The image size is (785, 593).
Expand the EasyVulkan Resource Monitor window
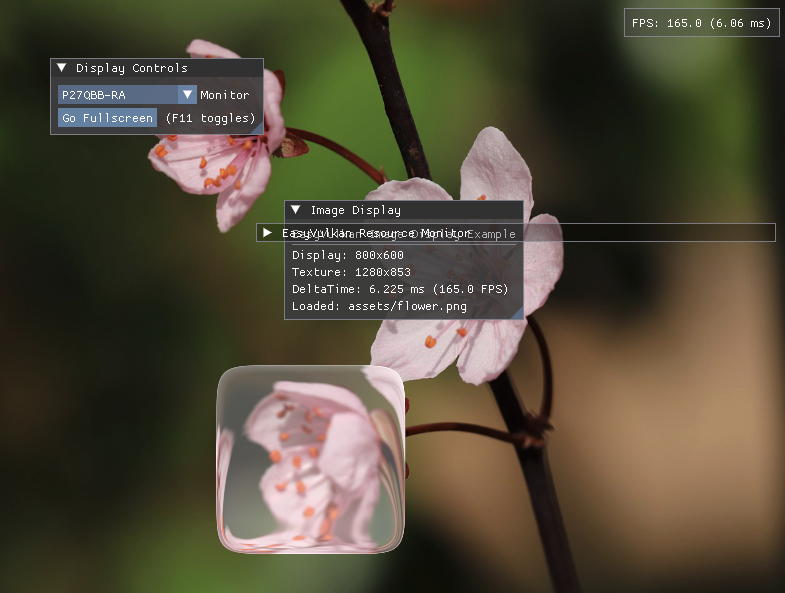pyautogui.click(x=268, y=232)
